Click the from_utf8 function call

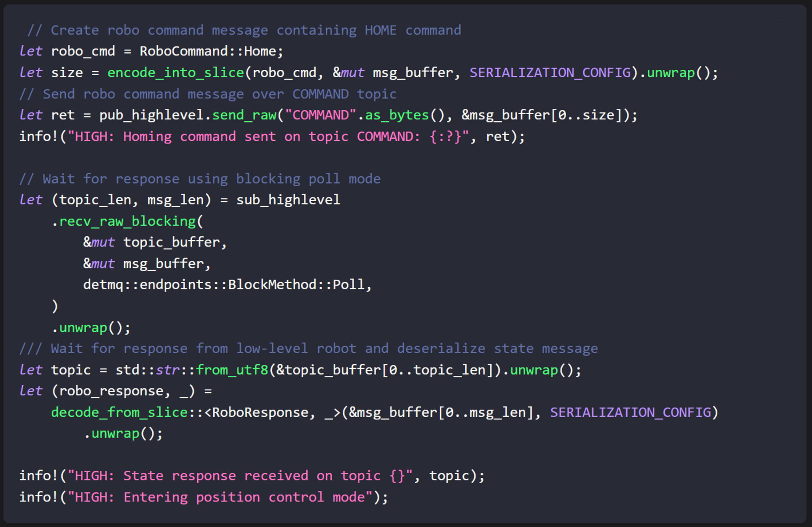(232, 370)
